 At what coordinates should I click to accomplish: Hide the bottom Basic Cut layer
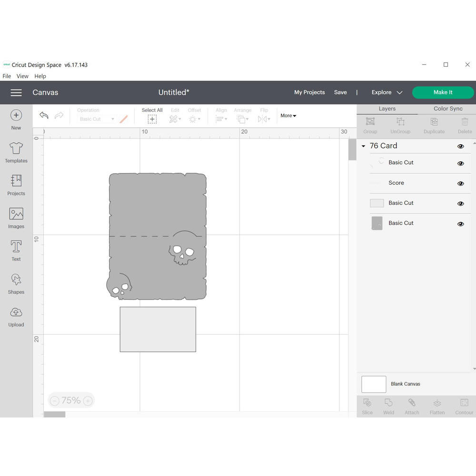460,224
